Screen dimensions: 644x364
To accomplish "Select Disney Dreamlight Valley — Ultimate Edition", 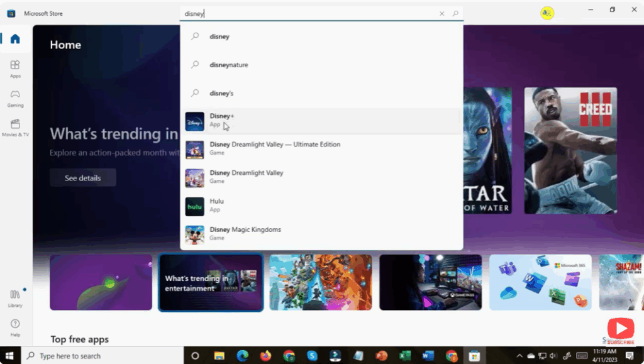I will pos(321,150).
